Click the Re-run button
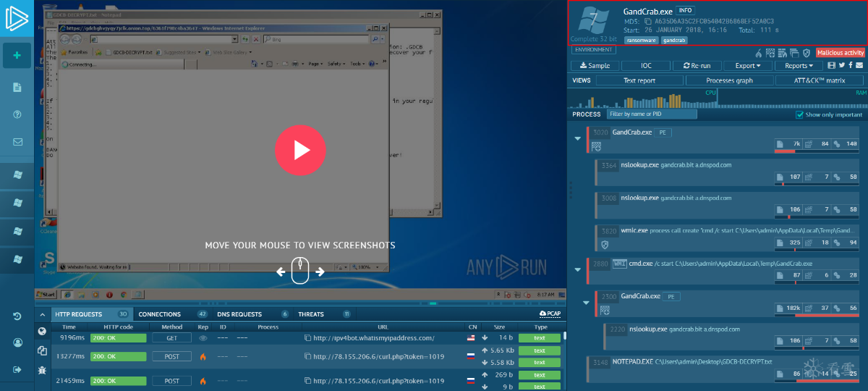The height and width of the screenshot is (391, 868). click(697, 66)
